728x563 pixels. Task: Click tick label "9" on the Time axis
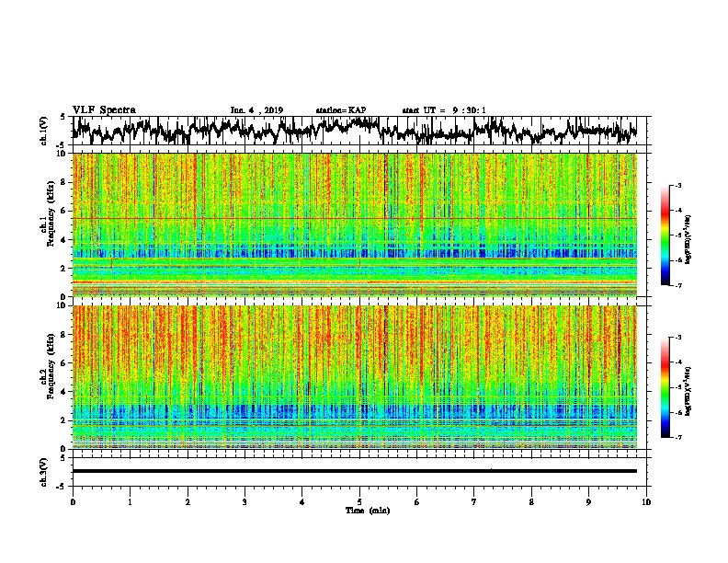tap(588, 501)
